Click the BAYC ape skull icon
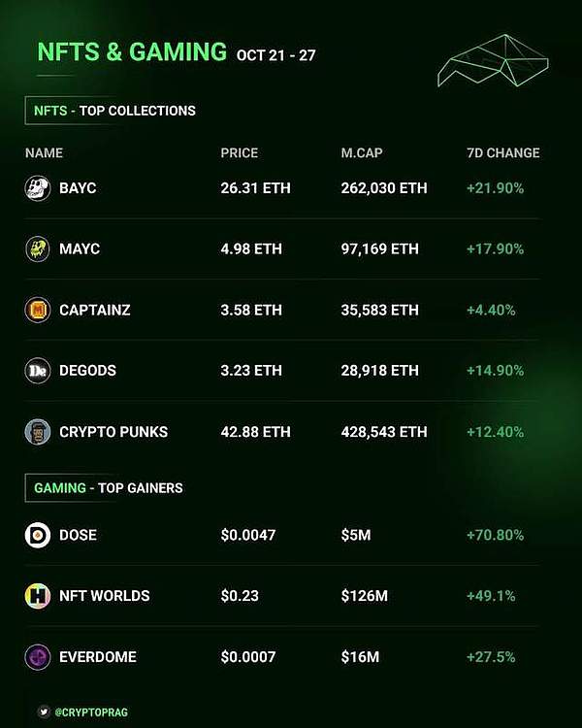The height and width of the screenshot is (728, 582). tap(37, 188)
